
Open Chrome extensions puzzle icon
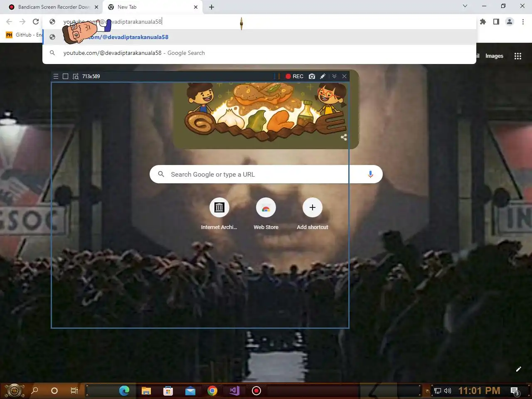pyautogui.click(x=483, y=22)
